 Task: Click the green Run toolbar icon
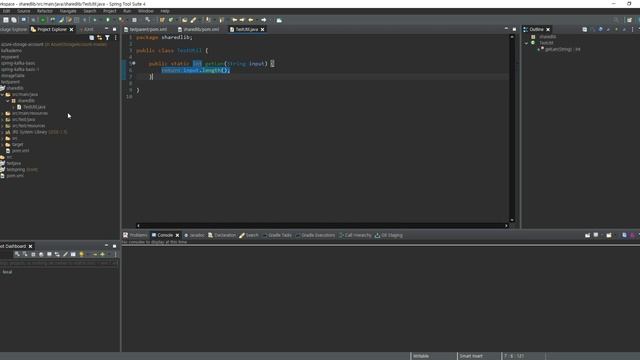(108, 20)
